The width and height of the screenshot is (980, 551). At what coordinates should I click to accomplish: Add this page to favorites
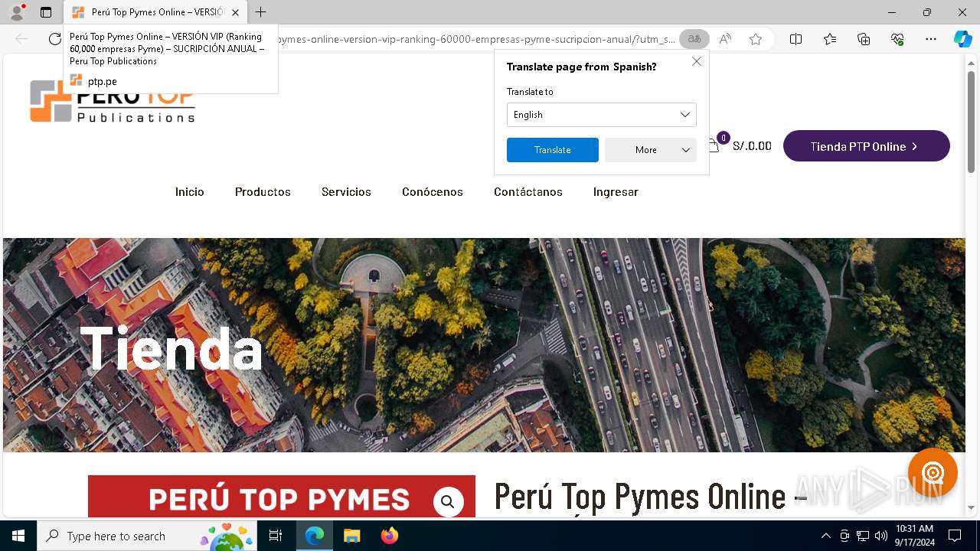[756, 39]
